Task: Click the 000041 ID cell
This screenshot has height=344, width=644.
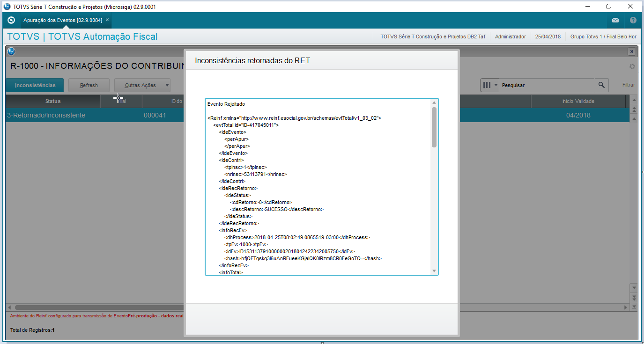Action: coord(155,115)
